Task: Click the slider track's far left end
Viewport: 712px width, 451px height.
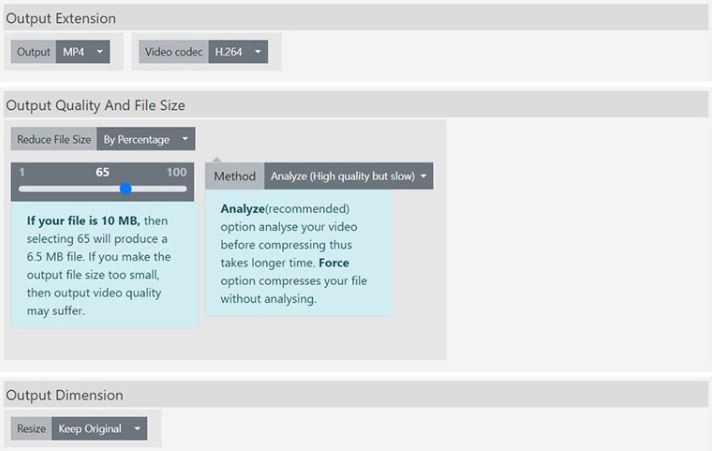Action: [x=21, y=188]
